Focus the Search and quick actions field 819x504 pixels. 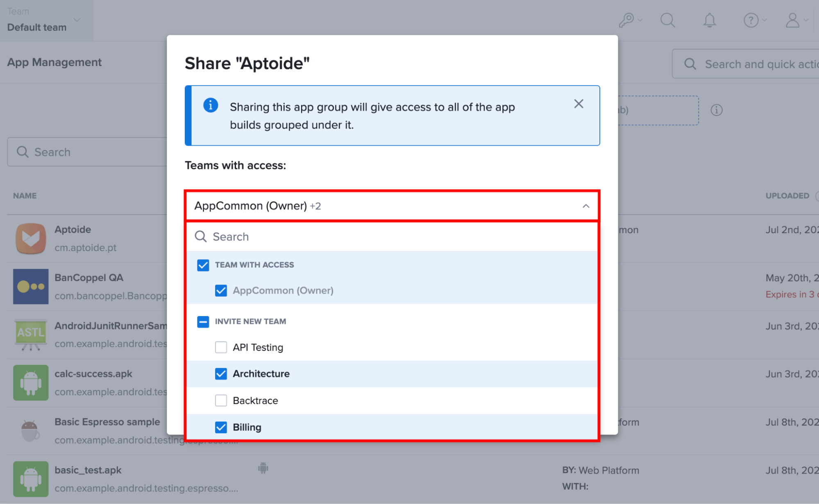pyautogui.click(x=746, y=64)
